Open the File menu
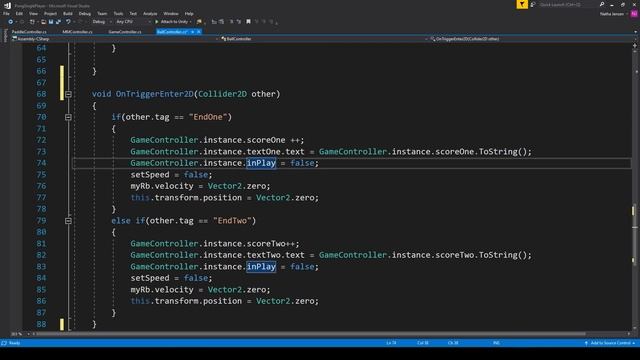640x360 pixels. coord(6,13)
